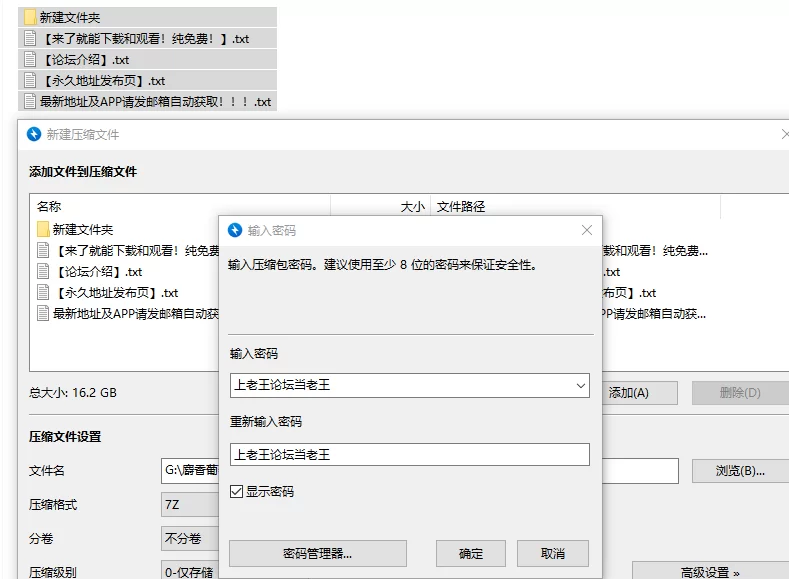This screenshot has height=579, width=789.
Task: Click the 浏览(B)... button
Action: (x=740, y=471)
